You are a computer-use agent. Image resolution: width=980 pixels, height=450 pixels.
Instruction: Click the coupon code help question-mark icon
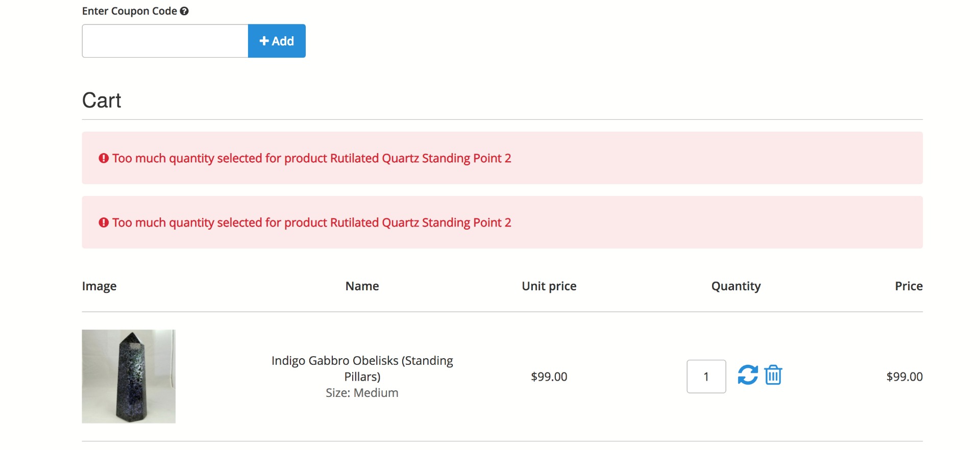184,11
